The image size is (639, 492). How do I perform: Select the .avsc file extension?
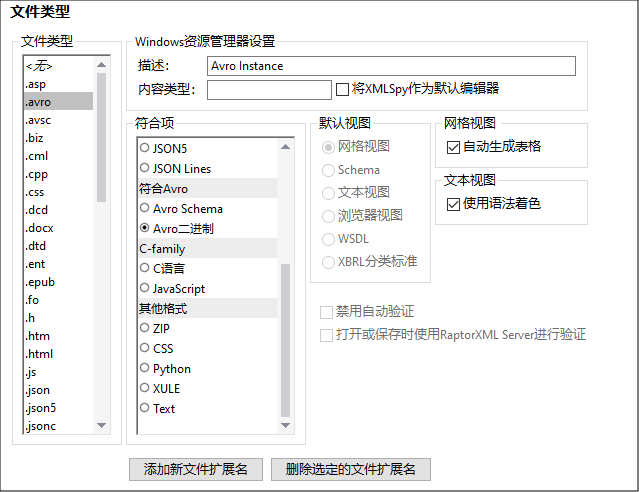coord(58,120)
